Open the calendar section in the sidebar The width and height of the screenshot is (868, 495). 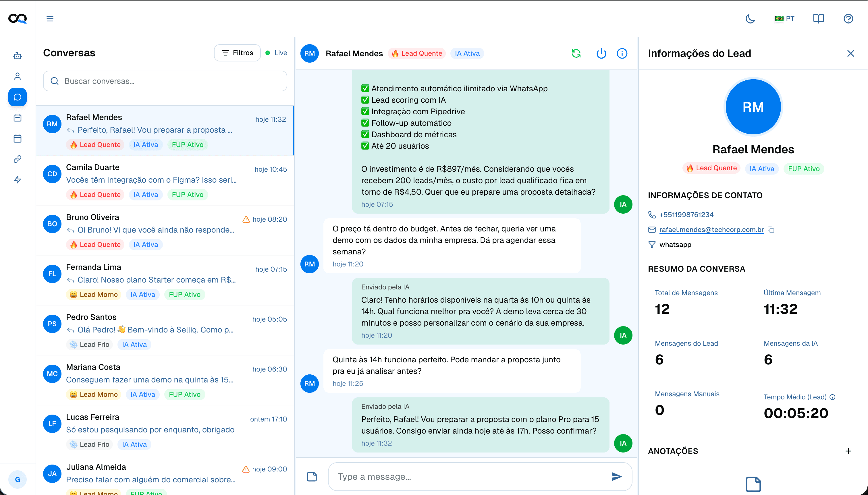tap(17, 118)
